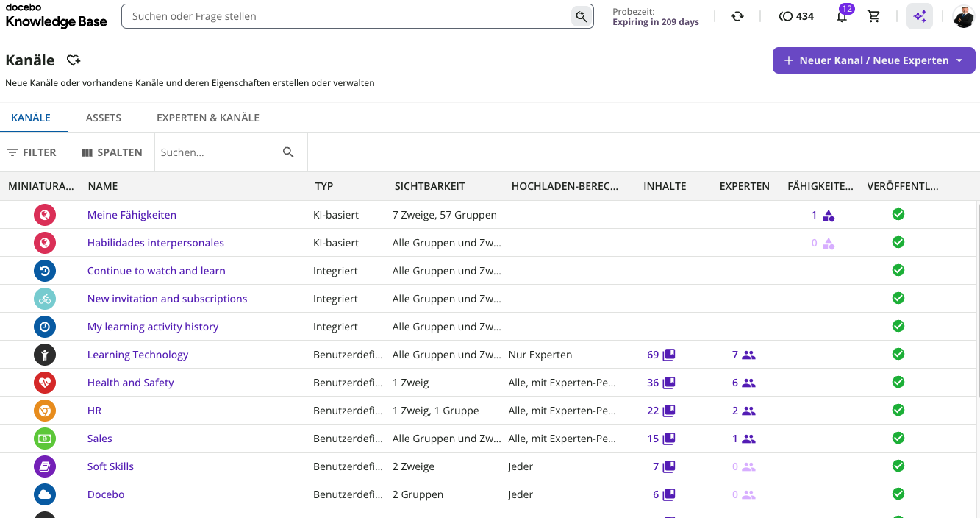Toggle published check for Health and Safety
Image resolution: width=980 pixels, height=518 pixels.
898,382
